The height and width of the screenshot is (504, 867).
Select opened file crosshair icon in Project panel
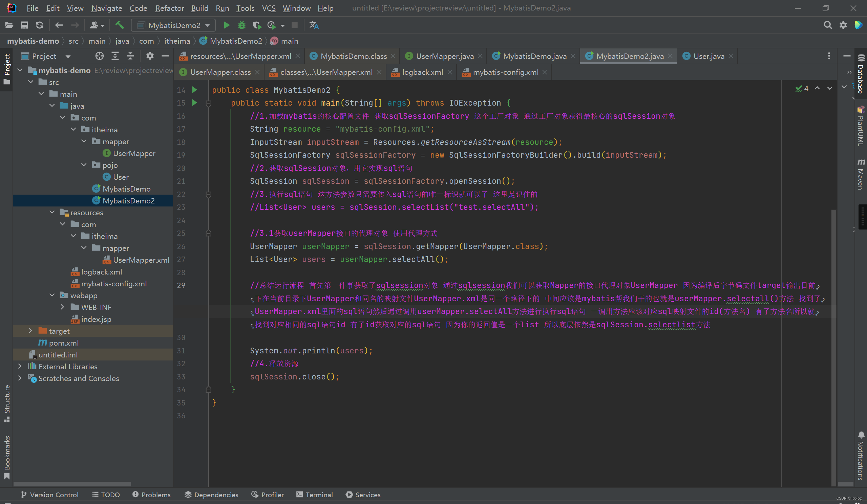click(x=100, y=56)
